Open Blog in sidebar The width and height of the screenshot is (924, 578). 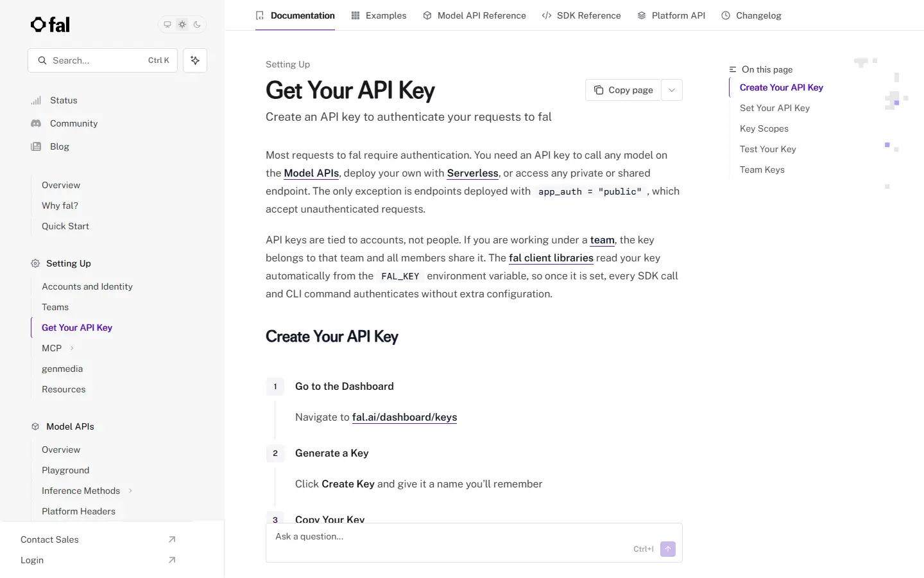click(x=60, y=146)
